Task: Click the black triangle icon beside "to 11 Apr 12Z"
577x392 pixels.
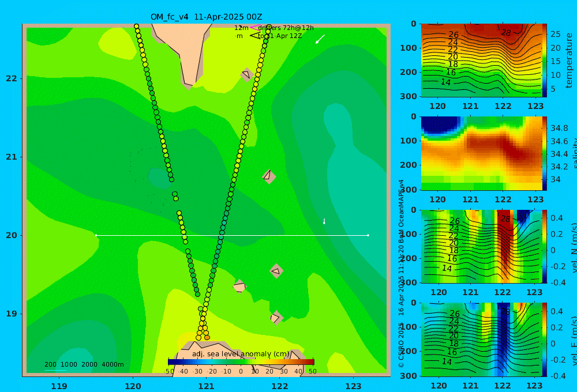Action: point(254,36)
